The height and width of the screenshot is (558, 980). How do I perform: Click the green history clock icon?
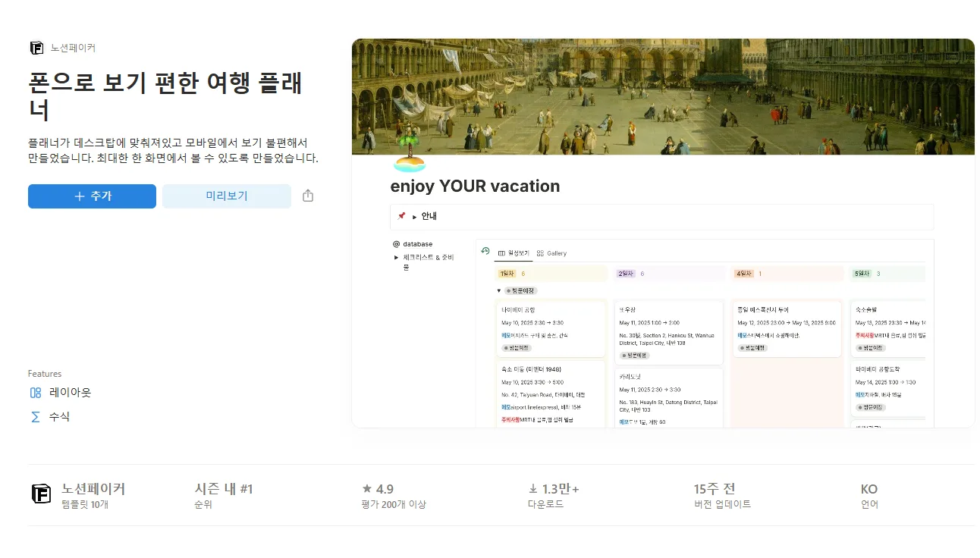pyautogui.click(x=485, y=251)
